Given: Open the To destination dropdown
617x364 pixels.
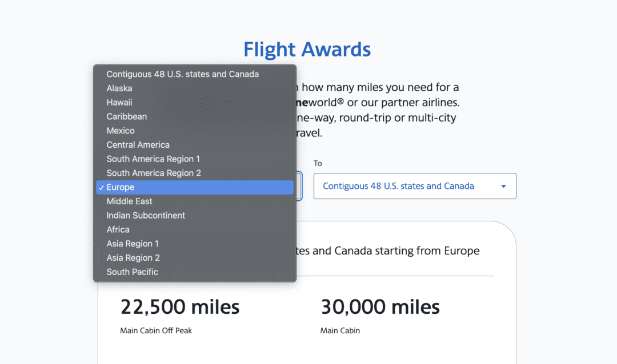Looking at the screenshot, I should [x=415, y=186].
